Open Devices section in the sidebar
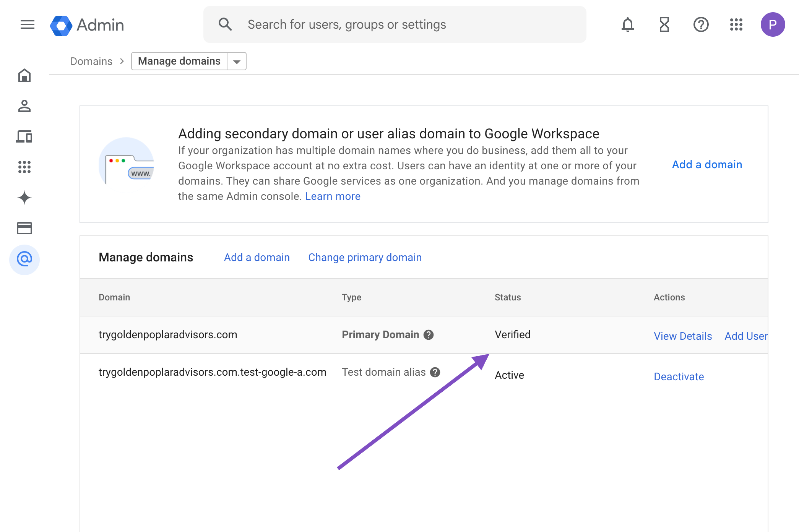The image size is (799, 532). (x=24, y=136)
